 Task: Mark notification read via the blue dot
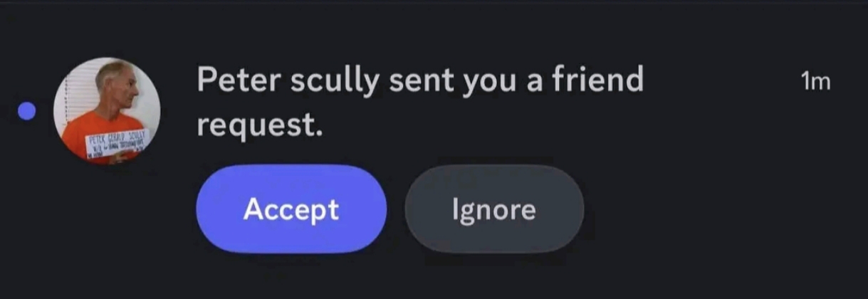(x=27, y=112)
